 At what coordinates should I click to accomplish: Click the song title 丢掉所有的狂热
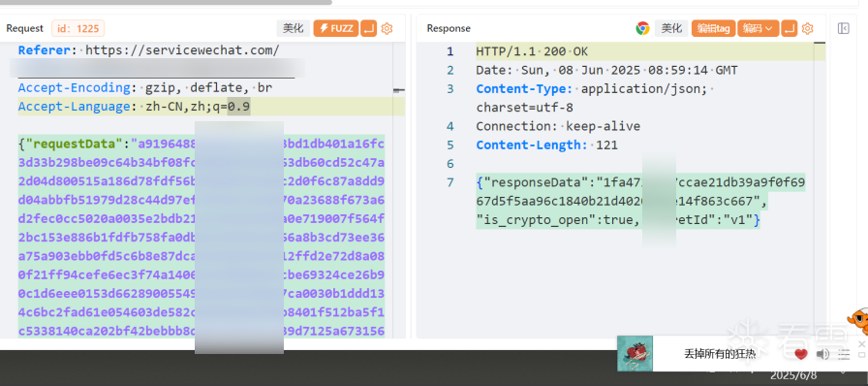click(x=720, y=353)
